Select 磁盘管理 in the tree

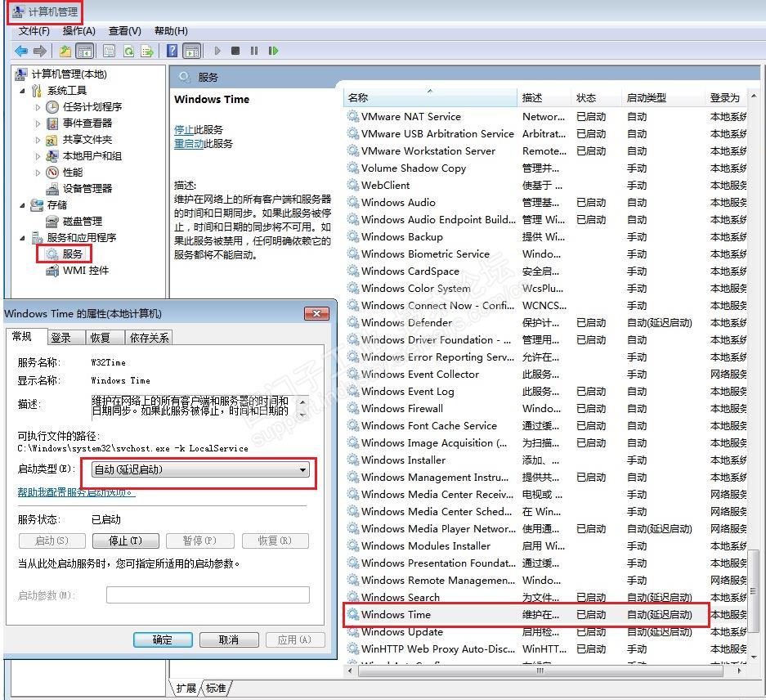[83, 222]
